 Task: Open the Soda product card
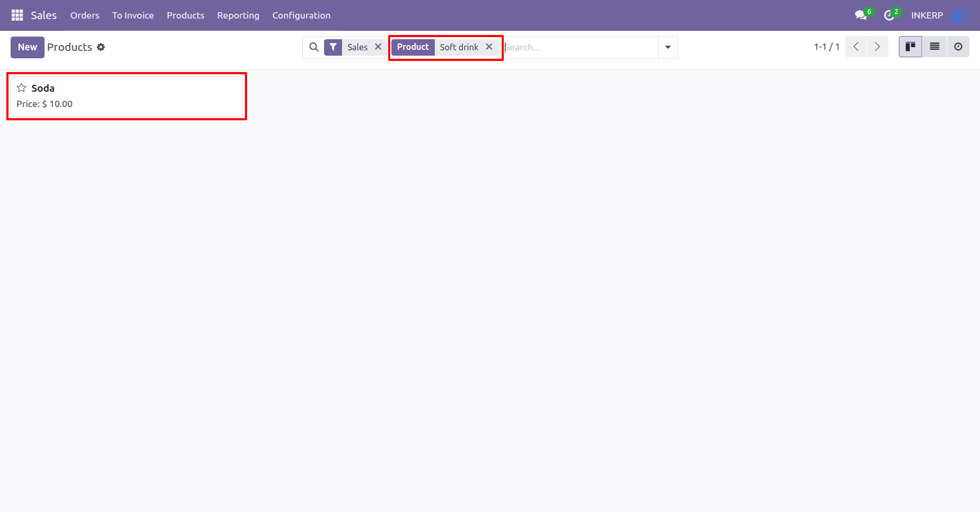(x=126, y=96)
